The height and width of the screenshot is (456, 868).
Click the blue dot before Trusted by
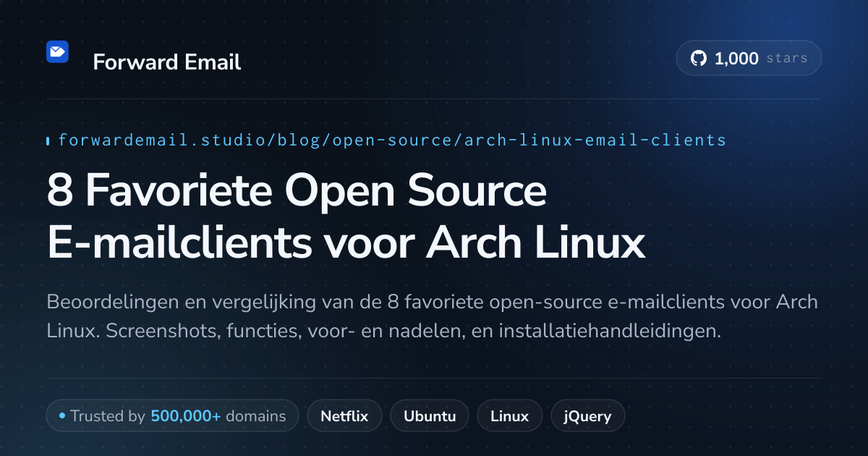point(62,416)
